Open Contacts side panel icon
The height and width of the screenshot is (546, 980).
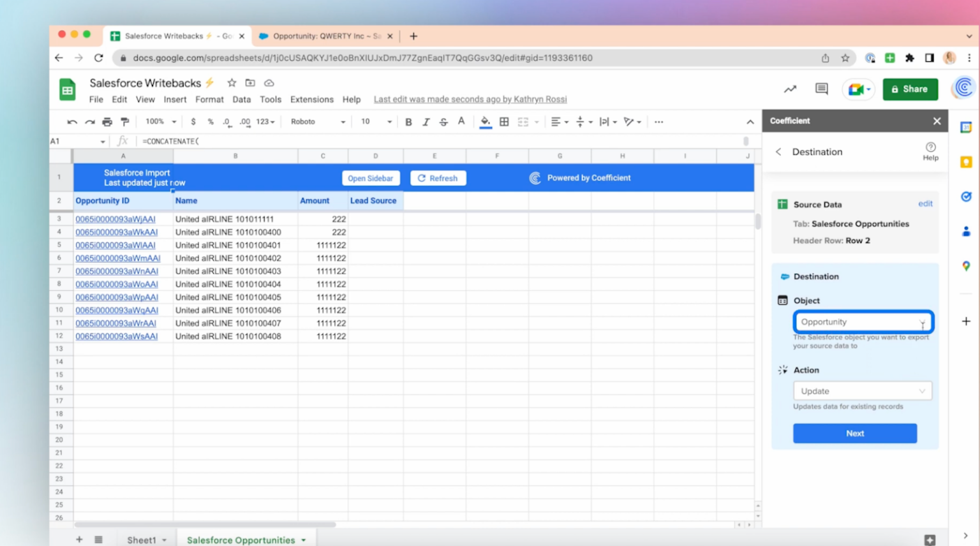point(966,231)
